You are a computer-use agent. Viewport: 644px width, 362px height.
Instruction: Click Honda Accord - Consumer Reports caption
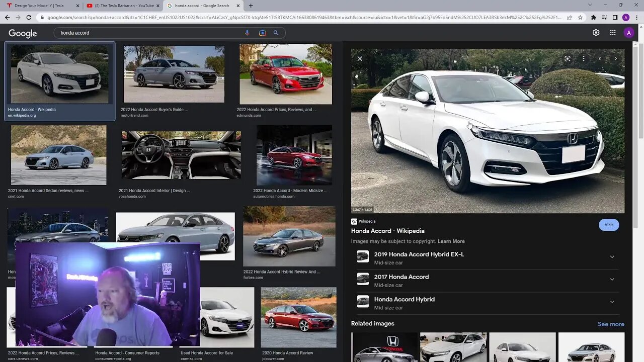pyautogui.click(x=127, y=353)
